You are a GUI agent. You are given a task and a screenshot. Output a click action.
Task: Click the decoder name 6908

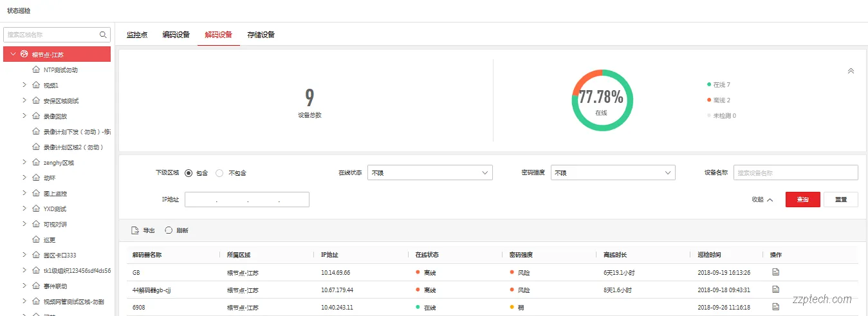(x=138, y=308)
